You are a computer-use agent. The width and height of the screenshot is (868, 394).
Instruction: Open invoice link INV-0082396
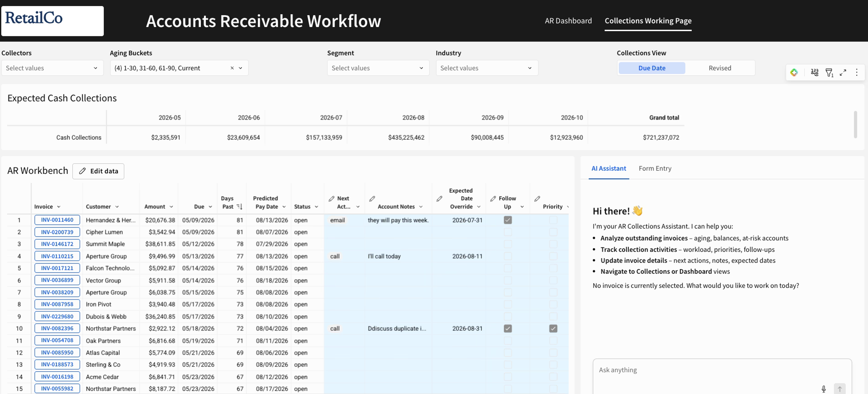(57, 328)
